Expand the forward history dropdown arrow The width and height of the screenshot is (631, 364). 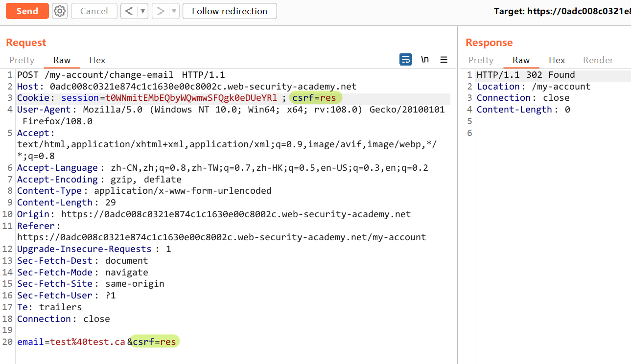(x=174, y=11)
